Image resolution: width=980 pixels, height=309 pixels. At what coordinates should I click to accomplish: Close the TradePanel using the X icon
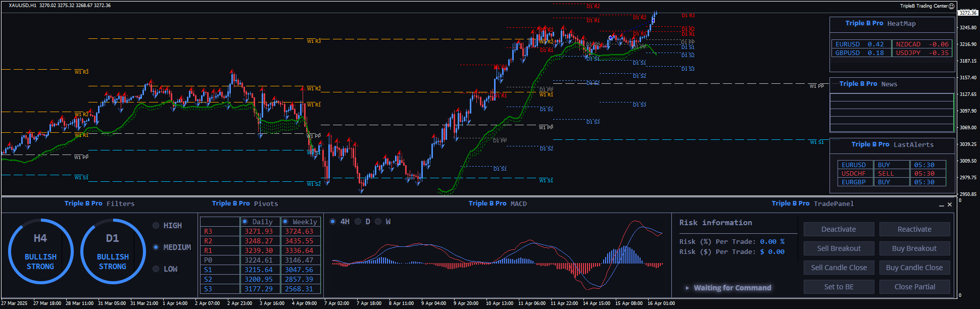click(950, 204)
